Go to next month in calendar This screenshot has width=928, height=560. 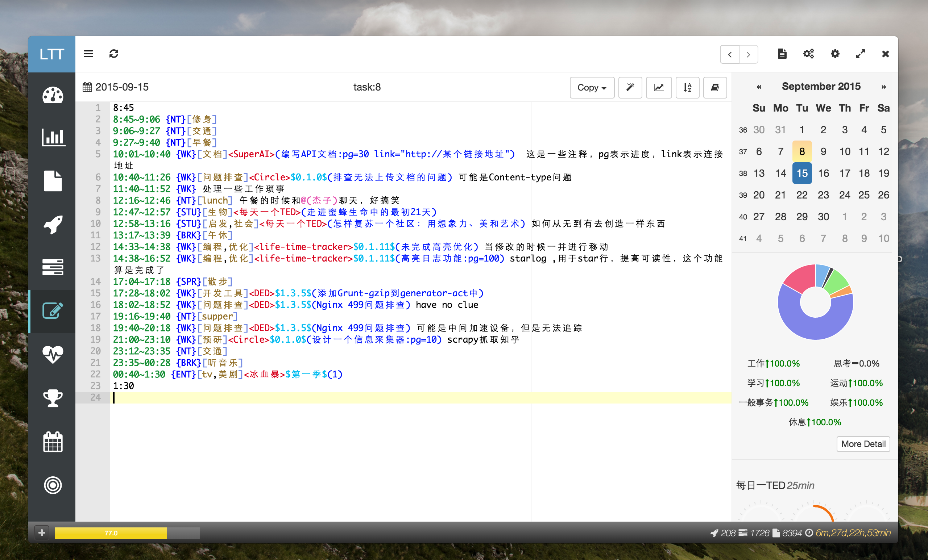(x=883, y=87)
